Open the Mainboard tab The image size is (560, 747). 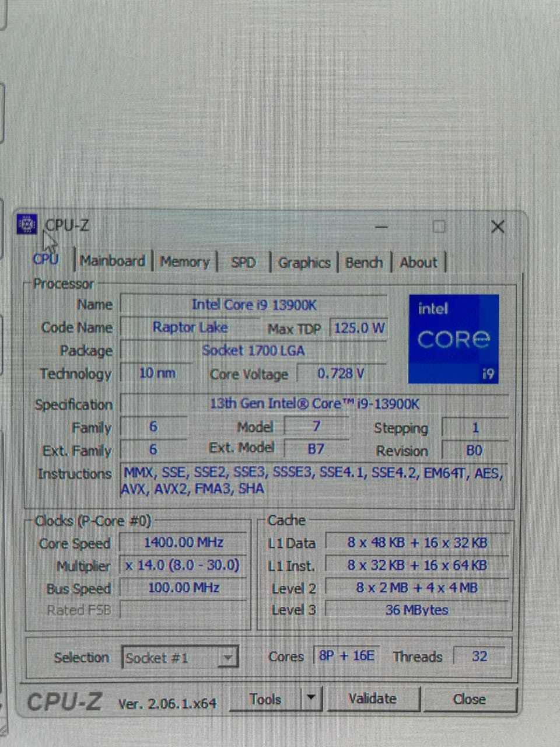point(113,261)
